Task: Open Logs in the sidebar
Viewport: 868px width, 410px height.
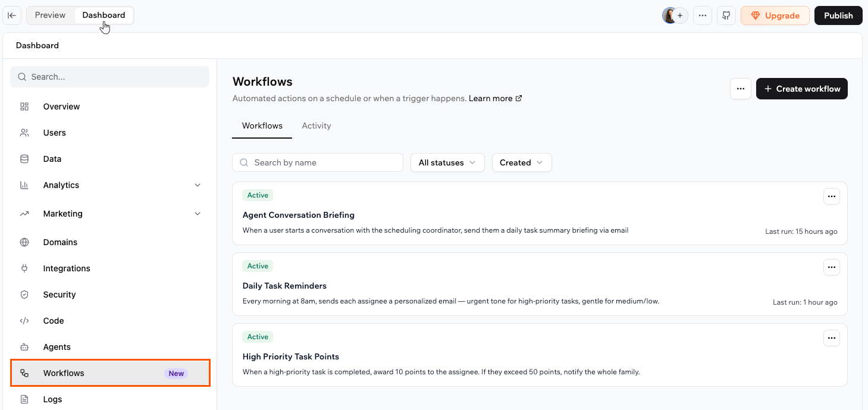Action: click(110, 399)
